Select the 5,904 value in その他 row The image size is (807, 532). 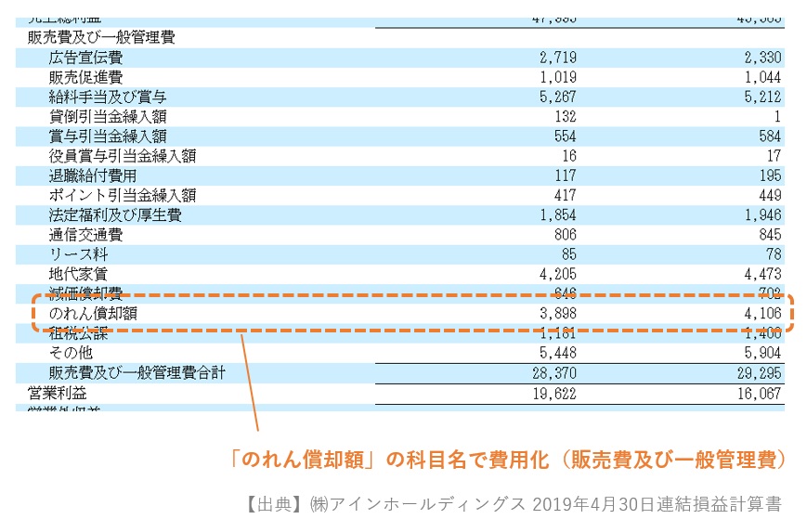[x=761, y=354]
